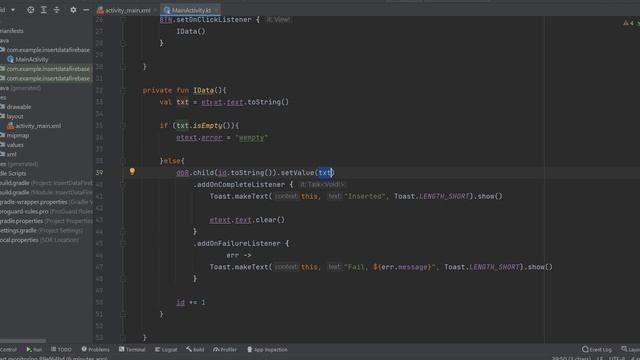Hide the project panel with minus icon
The height and width of the screenshot is (360, 640).
point(86,10)
